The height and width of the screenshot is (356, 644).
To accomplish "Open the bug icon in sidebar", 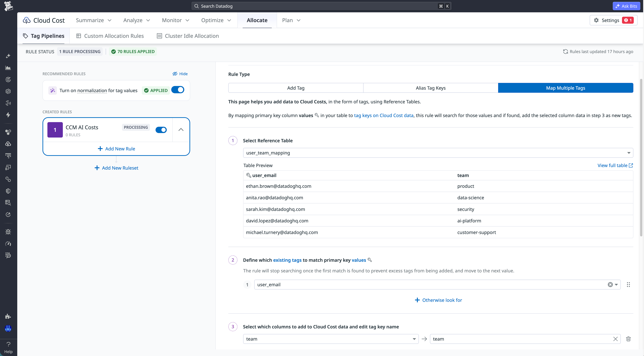I will pyautogui.click(x=8, y=232).
